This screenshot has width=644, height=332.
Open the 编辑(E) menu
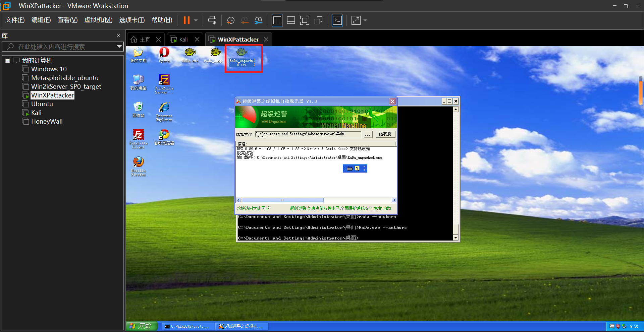coord(41,20)
